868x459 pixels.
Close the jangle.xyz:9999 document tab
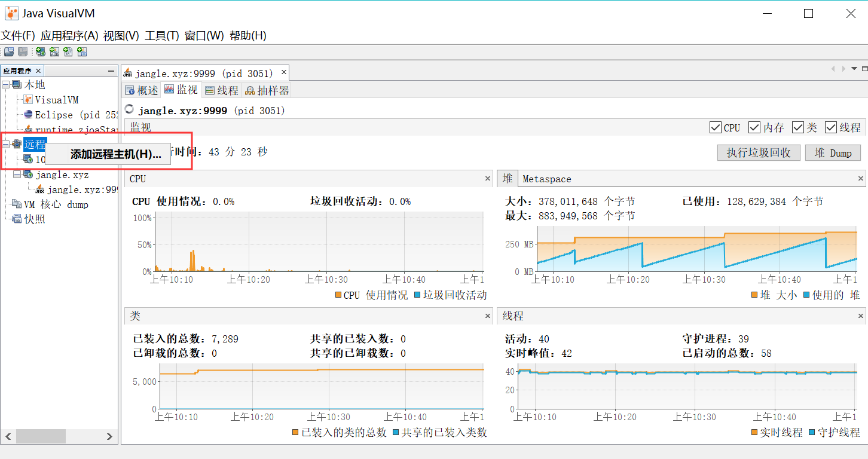(x=284, y=73)
